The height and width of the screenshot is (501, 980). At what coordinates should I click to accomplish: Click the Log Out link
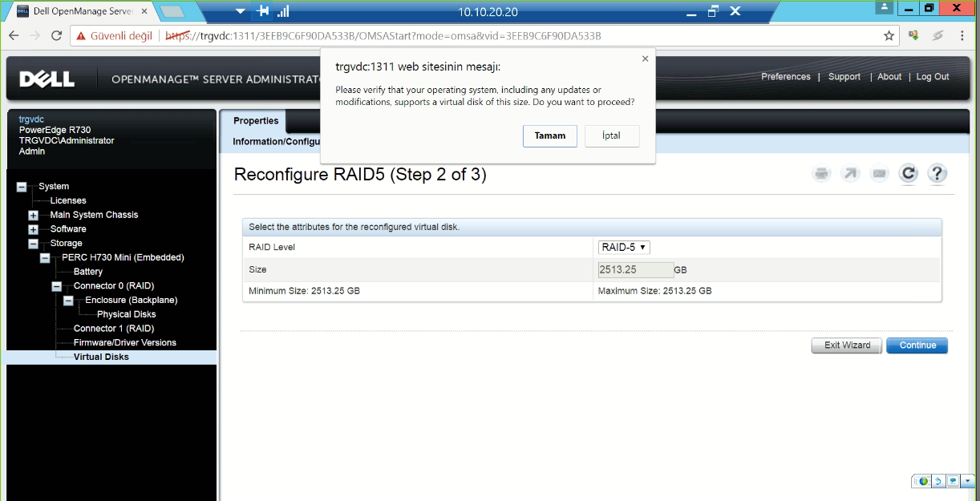932,77
